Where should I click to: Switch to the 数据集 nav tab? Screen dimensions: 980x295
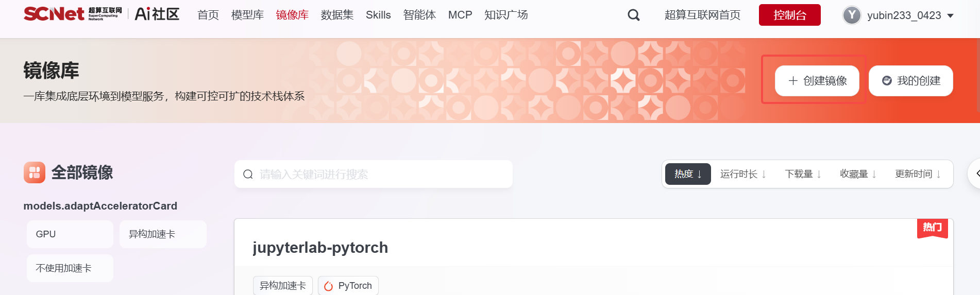pos(337,15)
